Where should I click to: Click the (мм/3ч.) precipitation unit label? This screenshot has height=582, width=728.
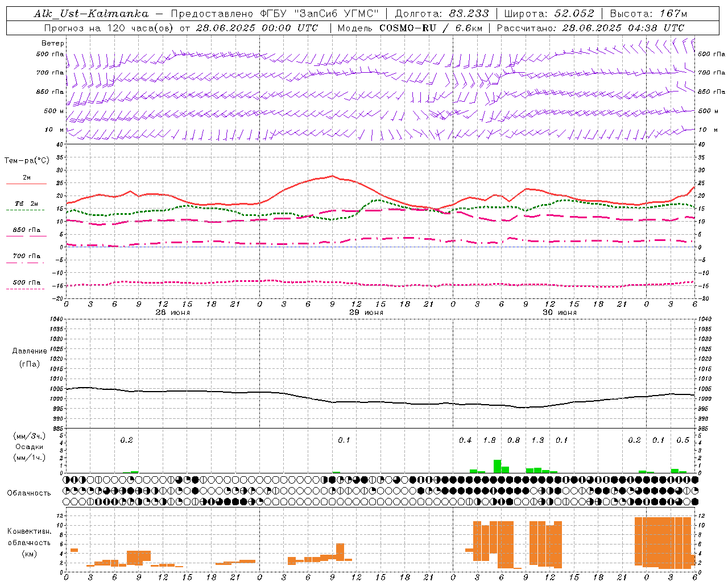click(x=29, y=436)
